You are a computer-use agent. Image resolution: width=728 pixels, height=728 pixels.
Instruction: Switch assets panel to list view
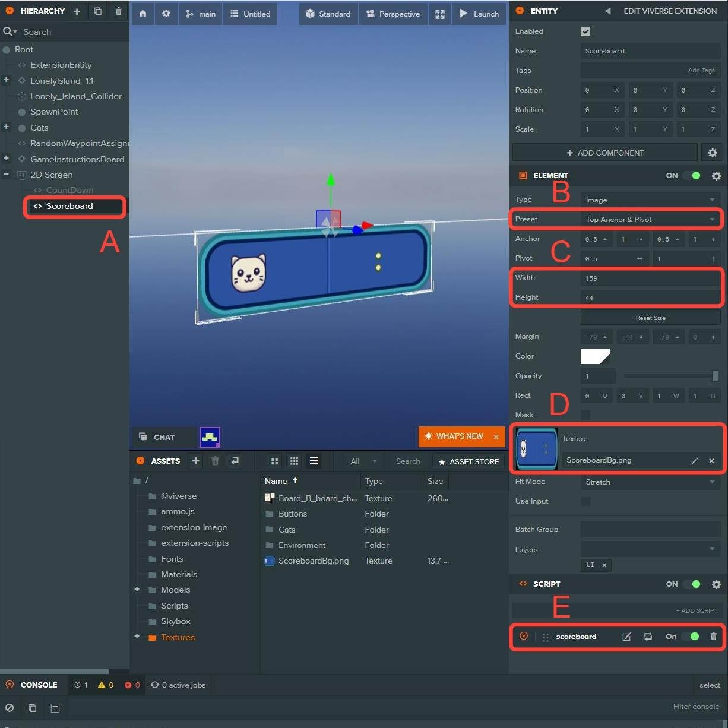click(x=314, y=461)
